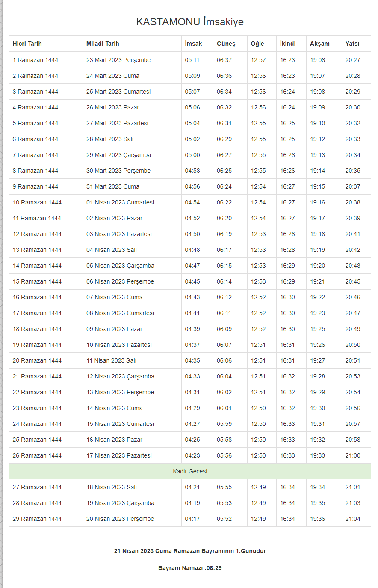This screenshot has width=378, height=588.
Task: Click Yatsı time 21:00 for 26 Ramazan
Action: click(353, 455)
